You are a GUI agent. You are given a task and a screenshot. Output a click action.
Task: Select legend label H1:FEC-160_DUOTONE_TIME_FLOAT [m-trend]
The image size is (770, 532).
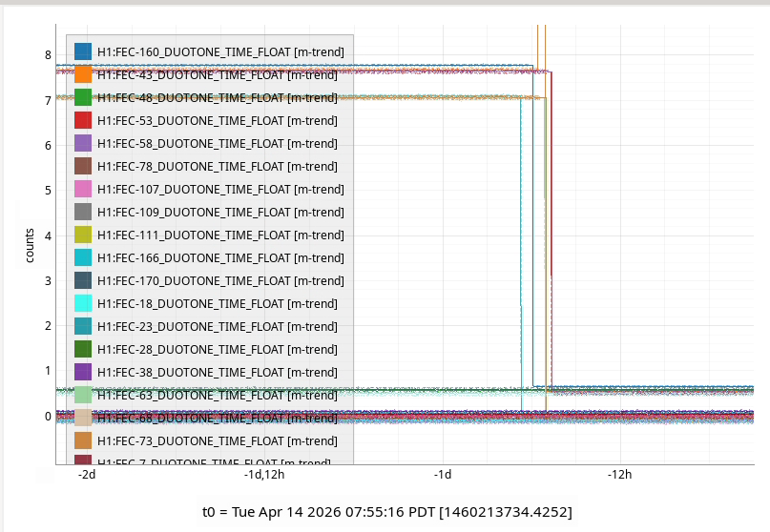point(220,52)
